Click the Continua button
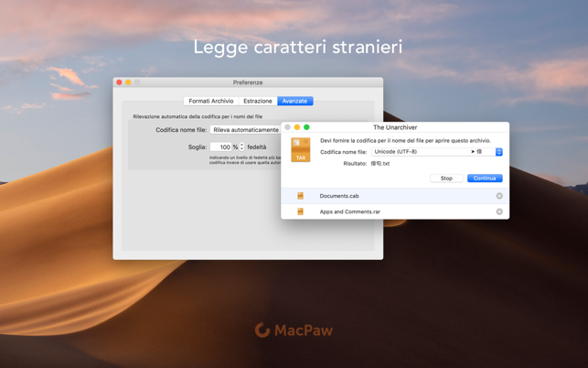588x368 pixels. pos(485,179)
